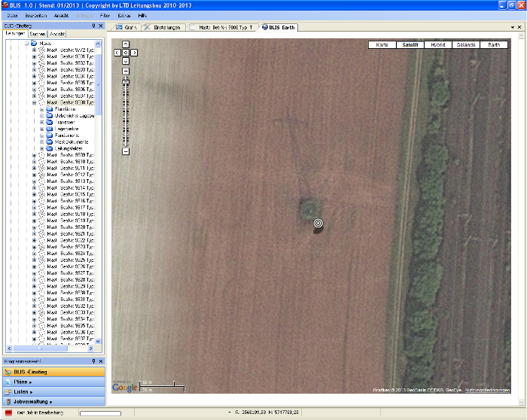The height and width of the screenshot is (420, 527).
Task: Click the Traversen folder icon
Action: tap(50, 122)
